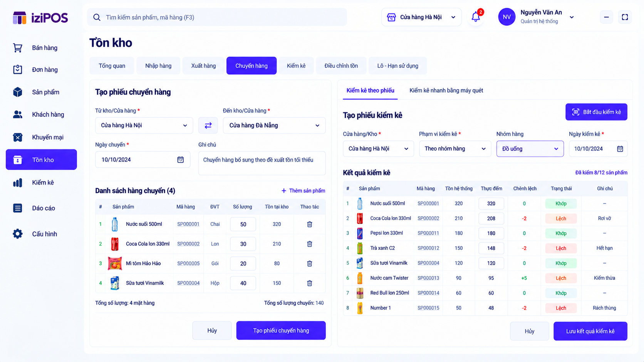Click NV user avatar
Viewport: 644px width, 362px height.
click(506, 17)
